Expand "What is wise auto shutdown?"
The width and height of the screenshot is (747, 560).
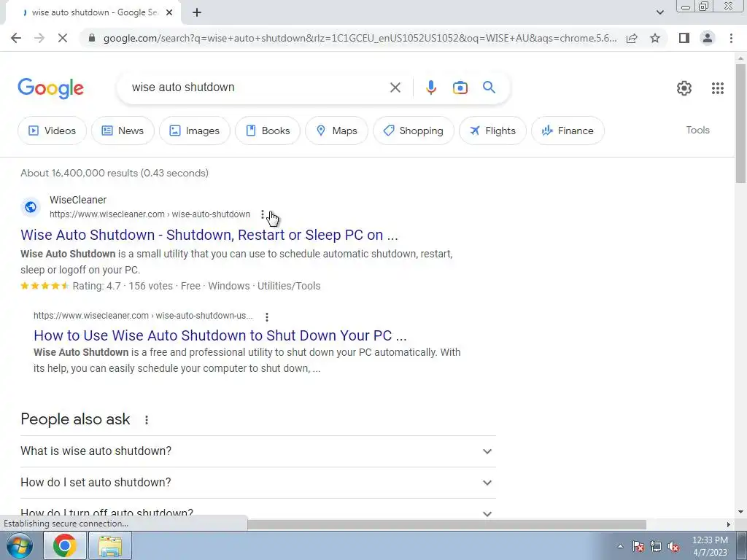[258, 451]
